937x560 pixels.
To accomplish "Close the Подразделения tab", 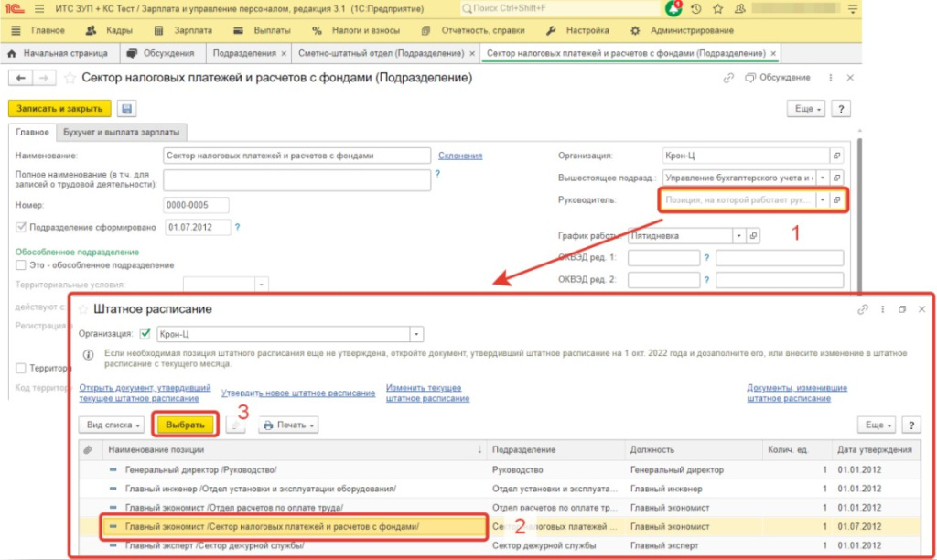I will tap(284, 53).
